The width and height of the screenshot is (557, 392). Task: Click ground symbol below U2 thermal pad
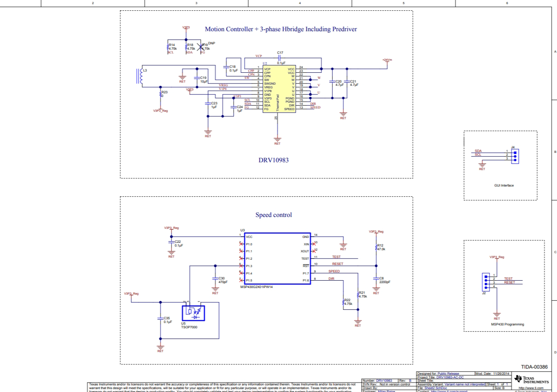[x=277, y=141]
